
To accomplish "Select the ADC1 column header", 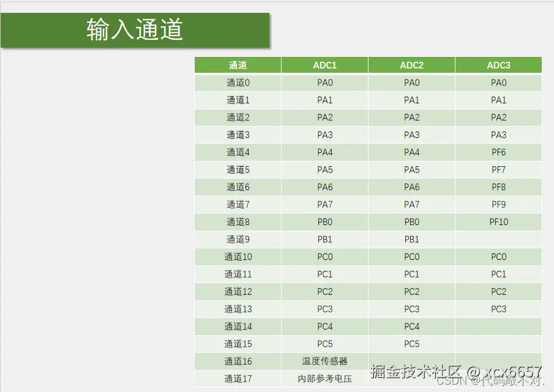I will [324, 65].
